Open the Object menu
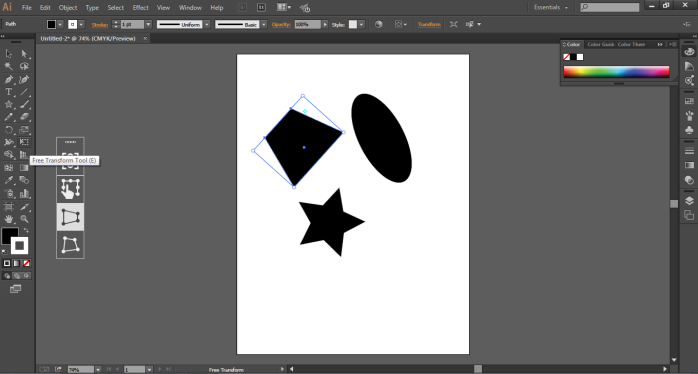Image resolution: width=698 pixels, height=374 pixels. [x=68, y=8]
